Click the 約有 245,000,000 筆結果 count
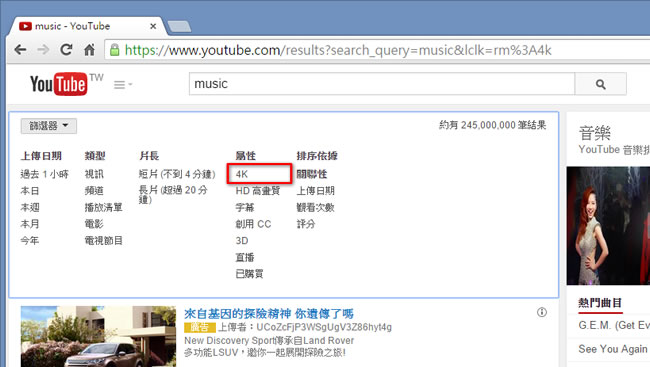The image size is (650, 367). pos(492,125)
